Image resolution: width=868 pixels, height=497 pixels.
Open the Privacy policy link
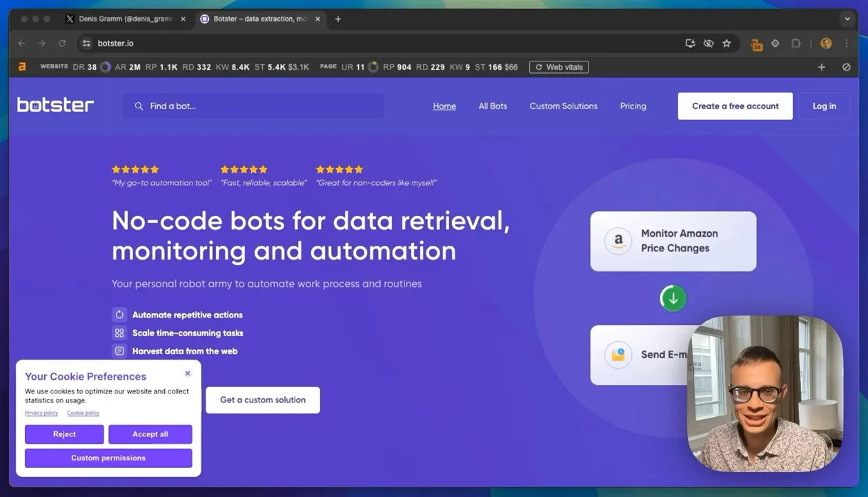41,413
